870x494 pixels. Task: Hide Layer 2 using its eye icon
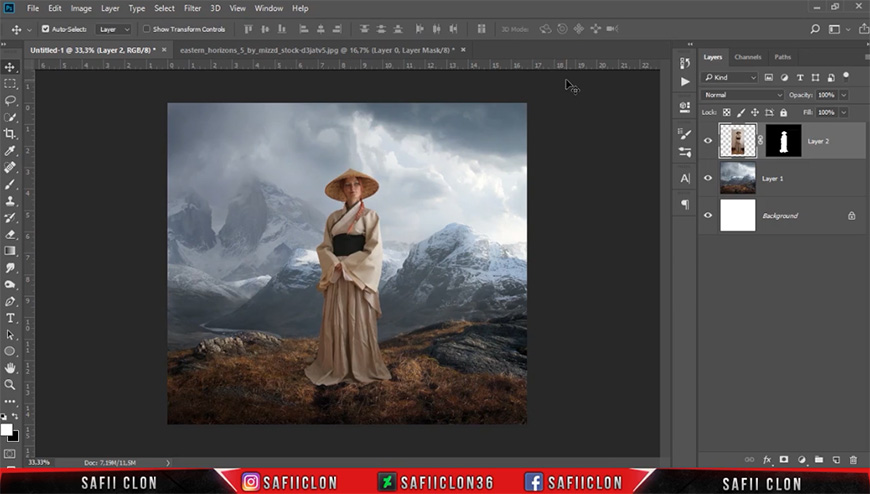coord(708,141)
